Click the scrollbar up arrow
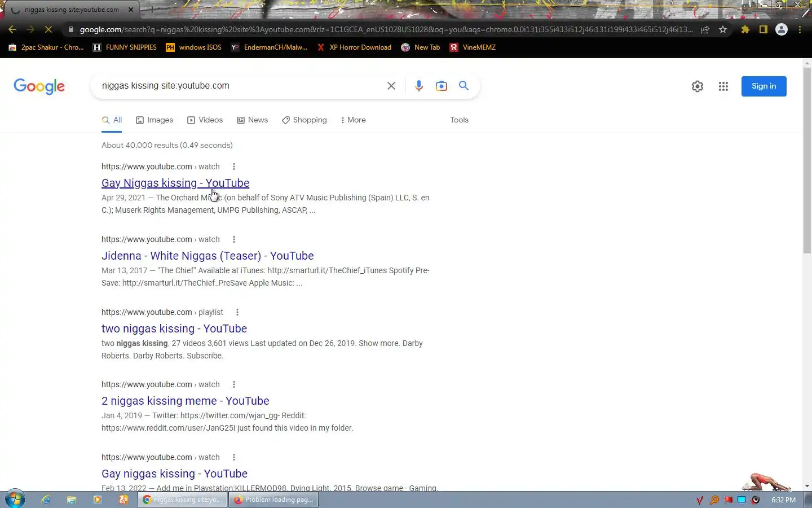812x508 pixels. [807, 63]
